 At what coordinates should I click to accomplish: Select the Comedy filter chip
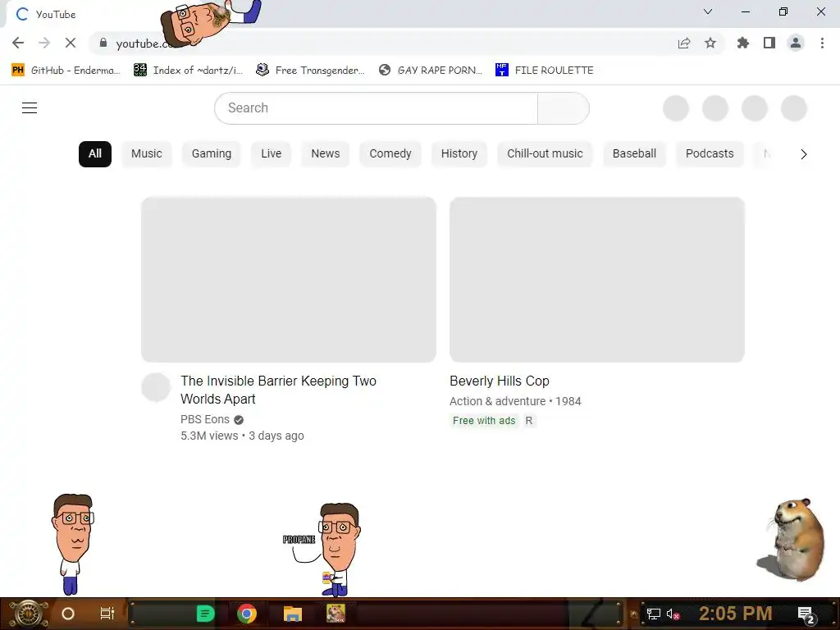click(390, 153)
